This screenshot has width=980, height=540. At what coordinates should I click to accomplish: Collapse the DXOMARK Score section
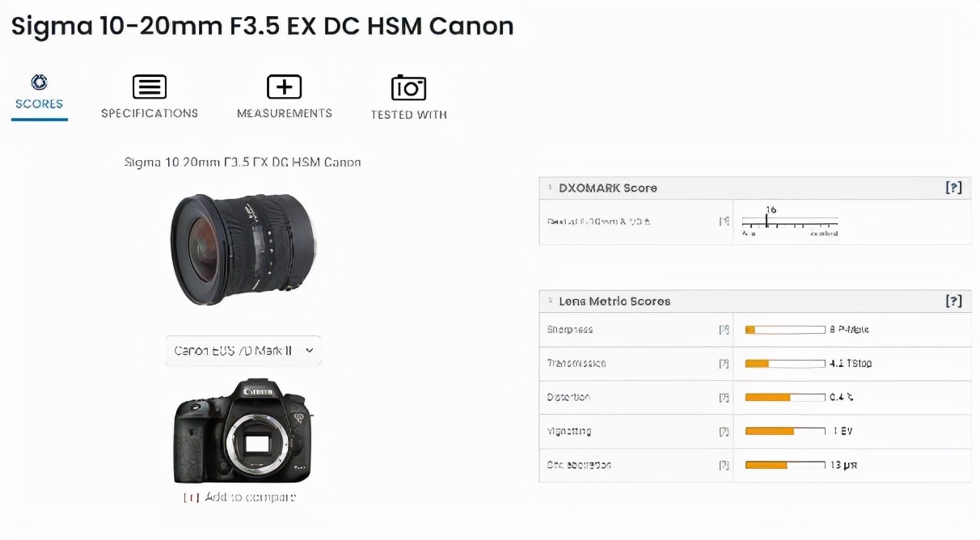click(x=551, y=188)
